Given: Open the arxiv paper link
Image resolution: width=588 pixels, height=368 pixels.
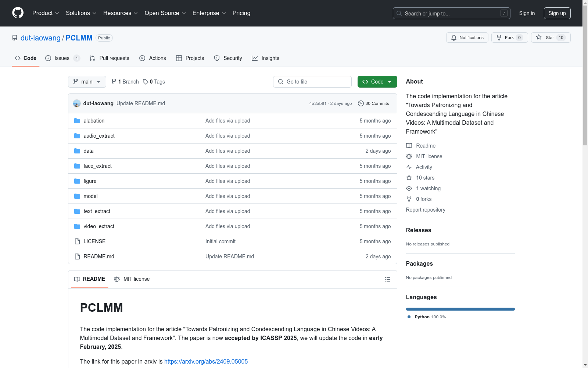Looking at the screenshot, I should (x=206, y=361).
